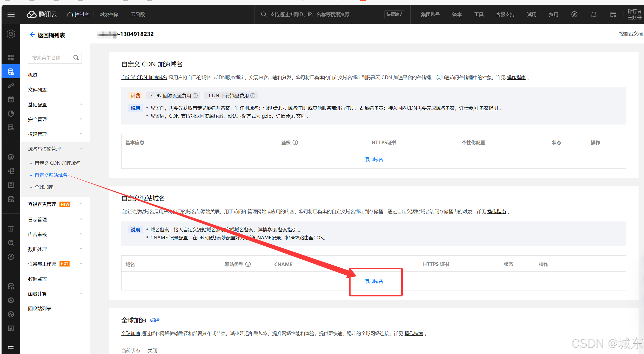
Task: Click the info icon beside 源站类型
Action: 248,264
